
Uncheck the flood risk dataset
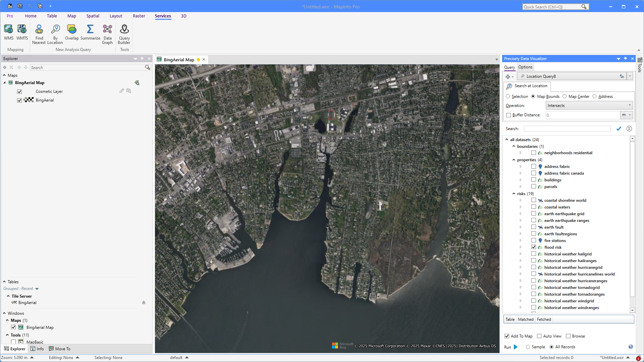pyautogui.click(x=534, y=247)
